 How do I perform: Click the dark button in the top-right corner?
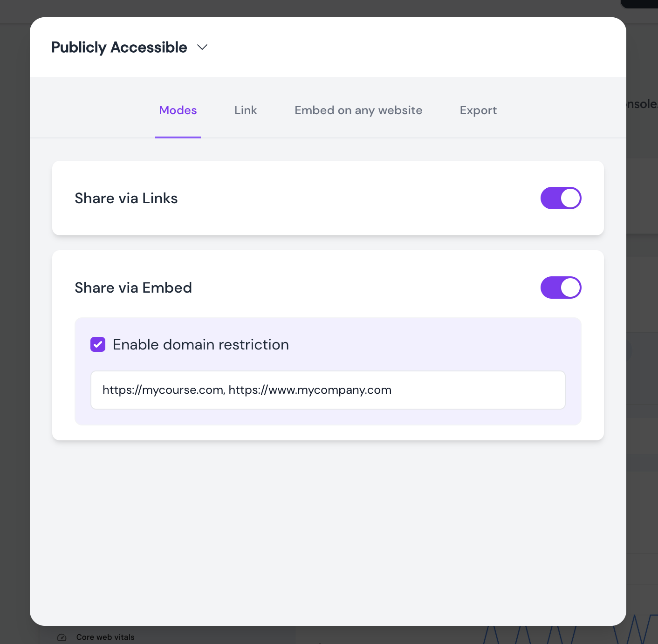coord(639,3)
